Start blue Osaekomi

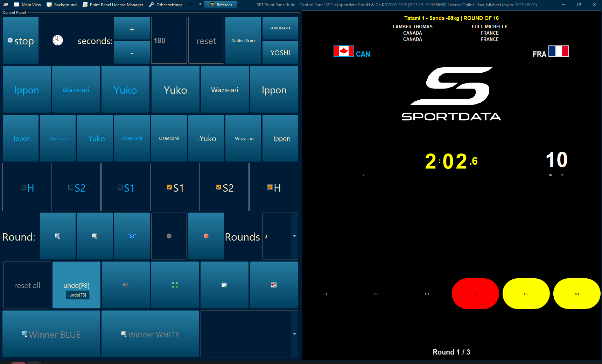click(132, 138)
